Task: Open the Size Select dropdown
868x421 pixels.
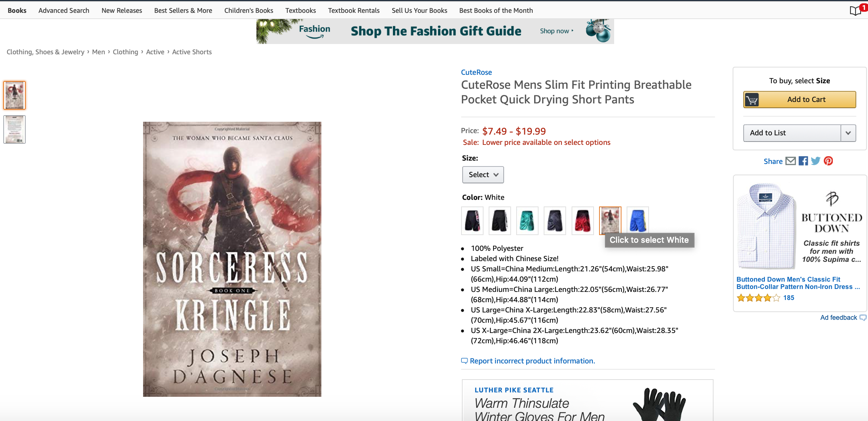Action: point(483,175)
